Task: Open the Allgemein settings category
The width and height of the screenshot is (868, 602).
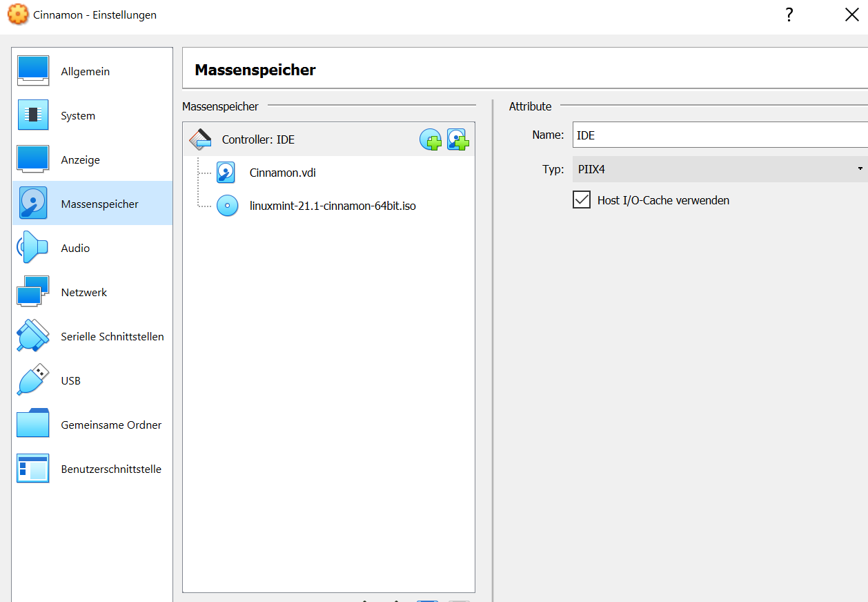Action: click(92, 72)
